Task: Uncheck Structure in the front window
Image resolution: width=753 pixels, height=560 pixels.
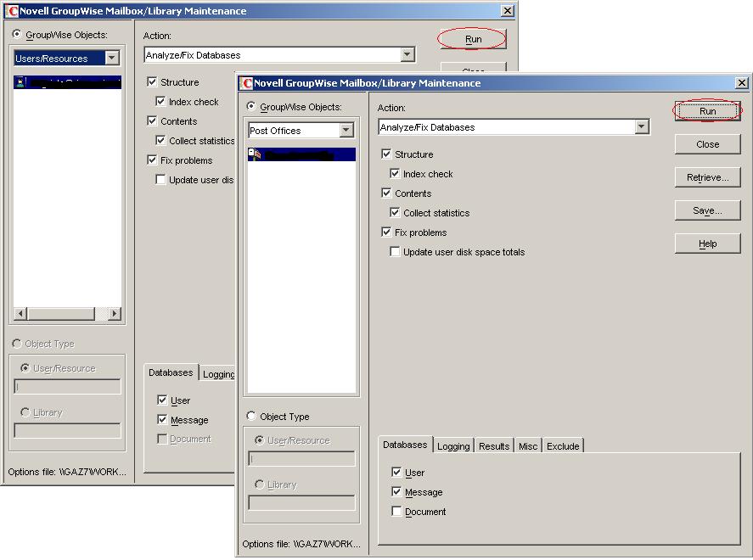Action: point(386,154)
